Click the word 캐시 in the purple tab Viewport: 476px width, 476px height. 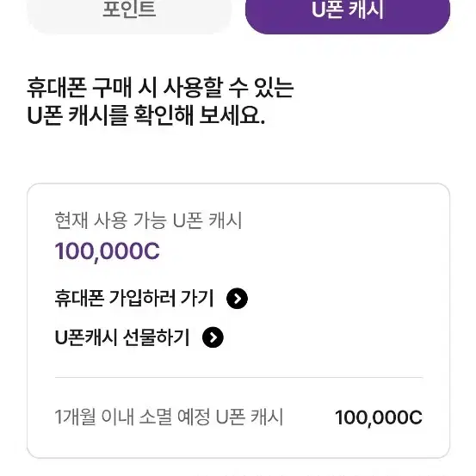pyautogui.click(x=367, y=9)
